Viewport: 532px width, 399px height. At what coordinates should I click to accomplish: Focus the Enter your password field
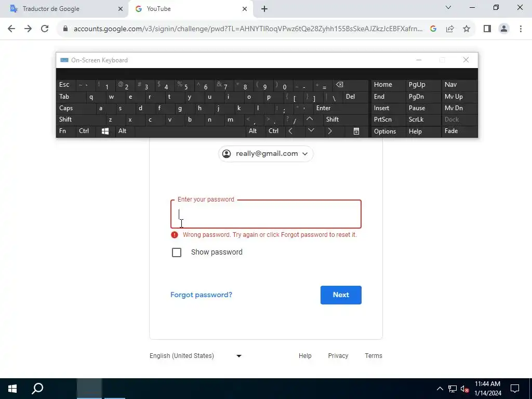click(x=266, y=214)
